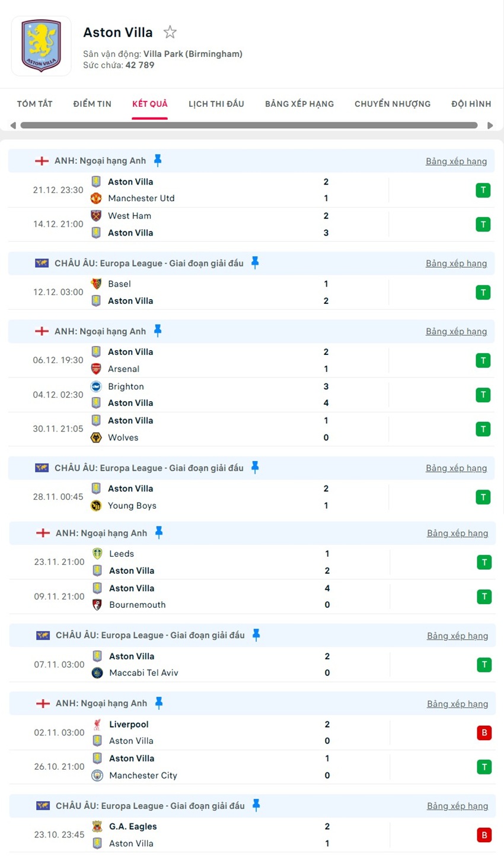Open the LỊCH THI ĐẤU tab
The height and width of the screenshot is (857, 504).
click(216, 104)
